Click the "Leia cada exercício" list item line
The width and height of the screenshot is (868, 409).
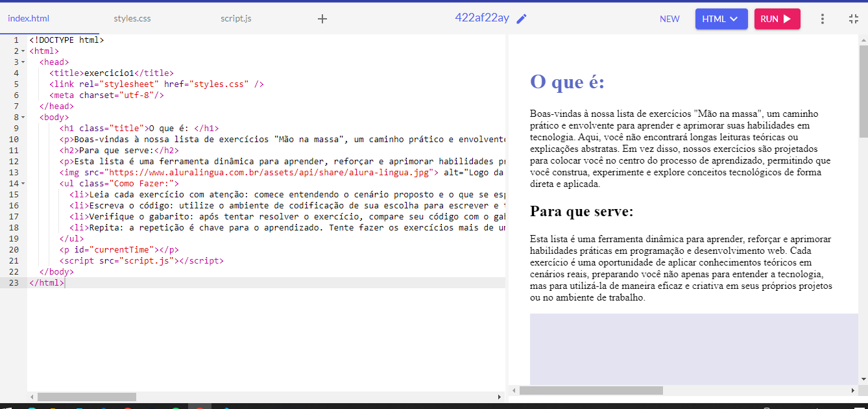[287, 195]
